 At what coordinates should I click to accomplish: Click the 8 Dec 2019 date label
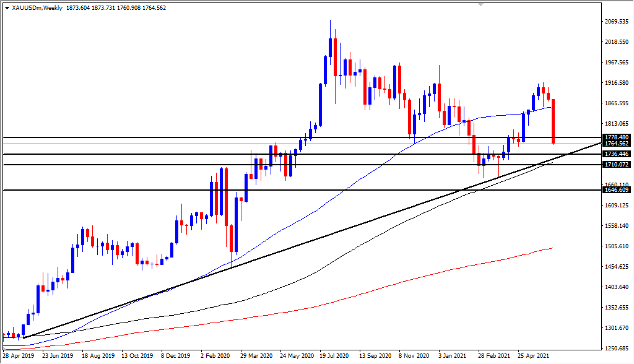pyautogui.click(x=175, y=356)
